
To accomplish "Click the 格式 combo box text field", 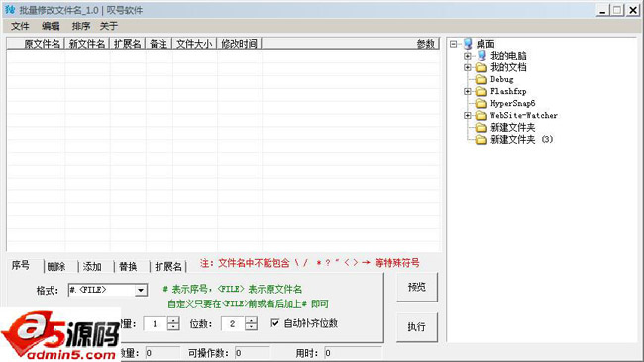I will [x=101, y=290].
